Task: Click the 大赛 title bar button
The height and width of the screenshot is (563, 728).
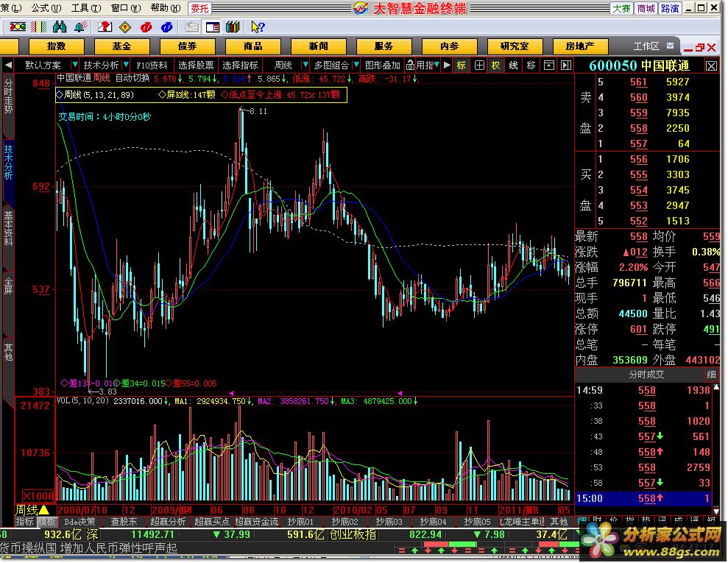Action: tap(621, 8)
